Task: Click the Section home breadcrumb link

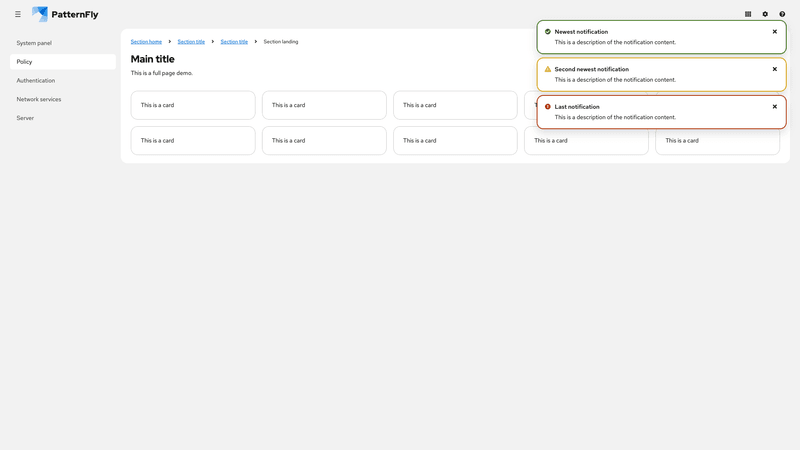Action: pyautogui.click(x=146, y=42)
